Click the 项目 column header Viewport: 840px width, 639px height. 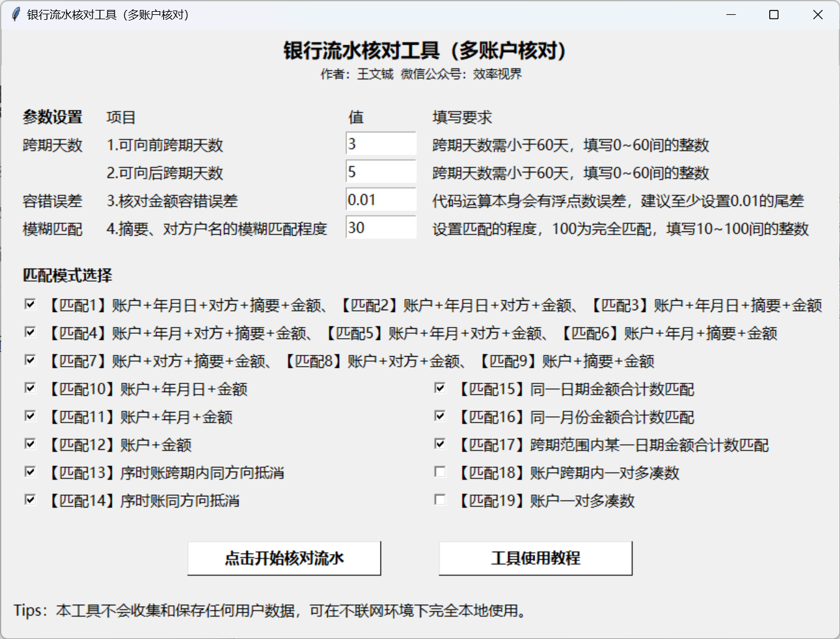point(121,117)
